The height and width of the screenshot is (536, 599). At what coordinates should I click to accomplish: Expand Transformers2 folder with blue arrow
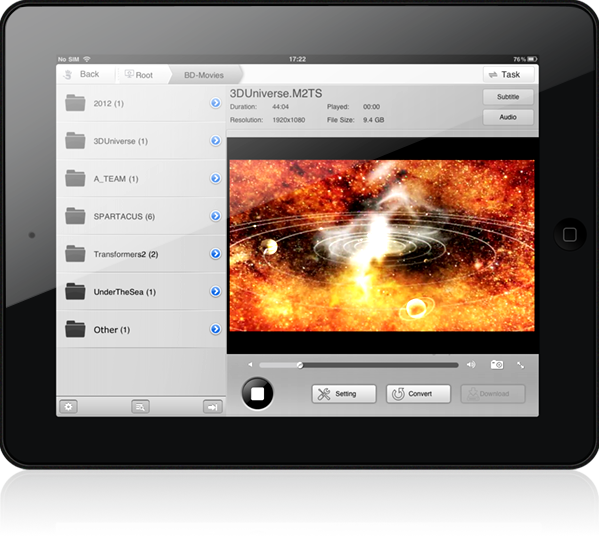215,254
